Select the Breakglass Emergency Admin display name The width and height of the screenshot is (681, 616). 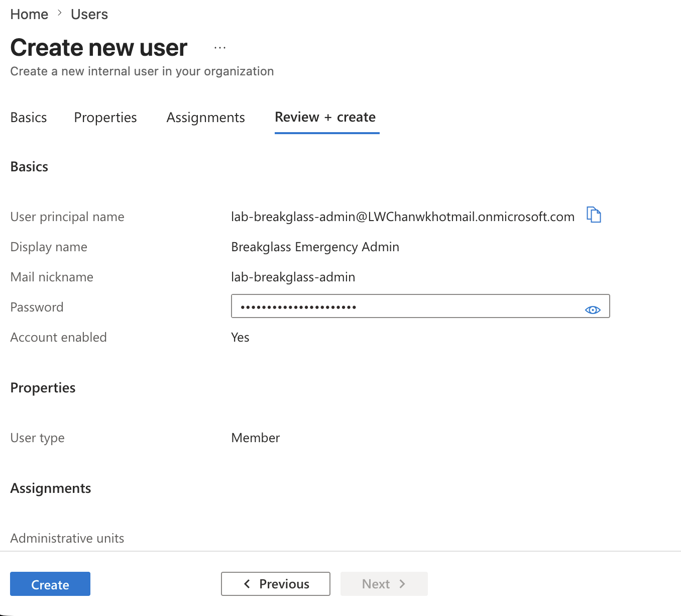315,247
